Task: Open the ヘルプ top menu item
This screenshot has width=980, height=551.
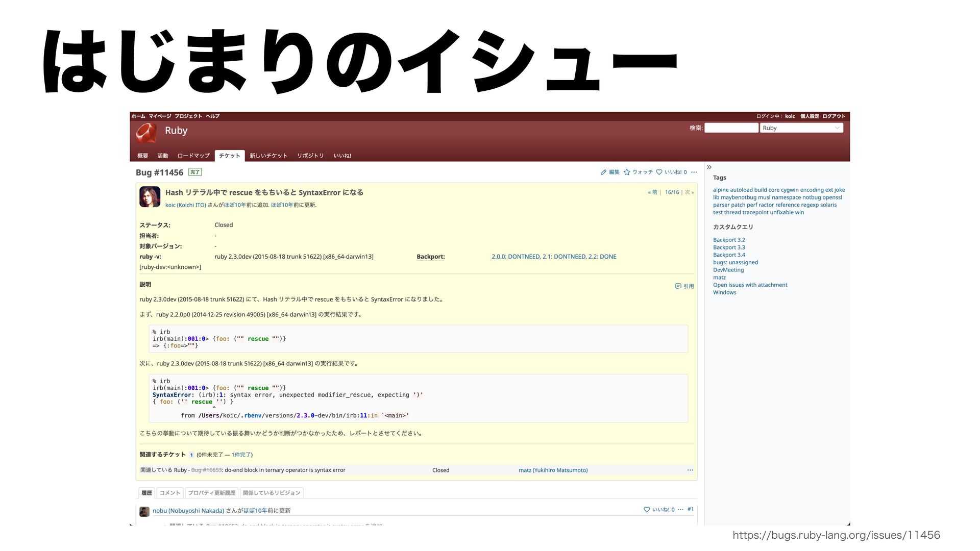Action: coord(213,116)
